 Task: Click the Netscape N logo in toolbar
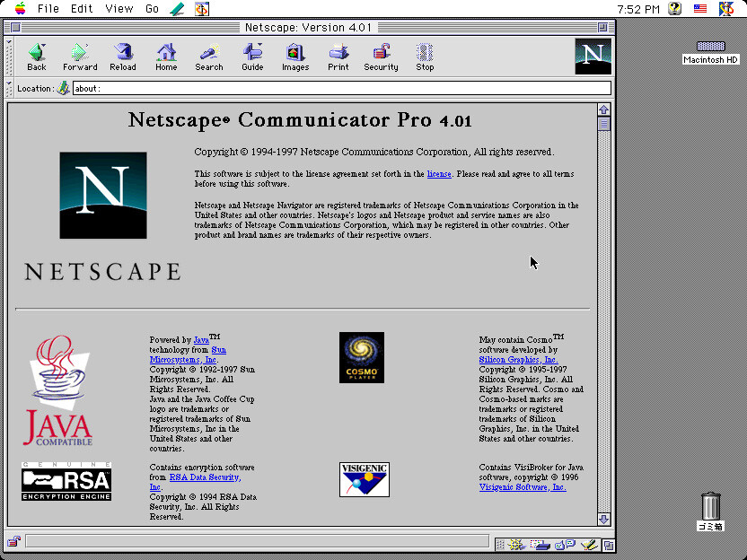593,57
